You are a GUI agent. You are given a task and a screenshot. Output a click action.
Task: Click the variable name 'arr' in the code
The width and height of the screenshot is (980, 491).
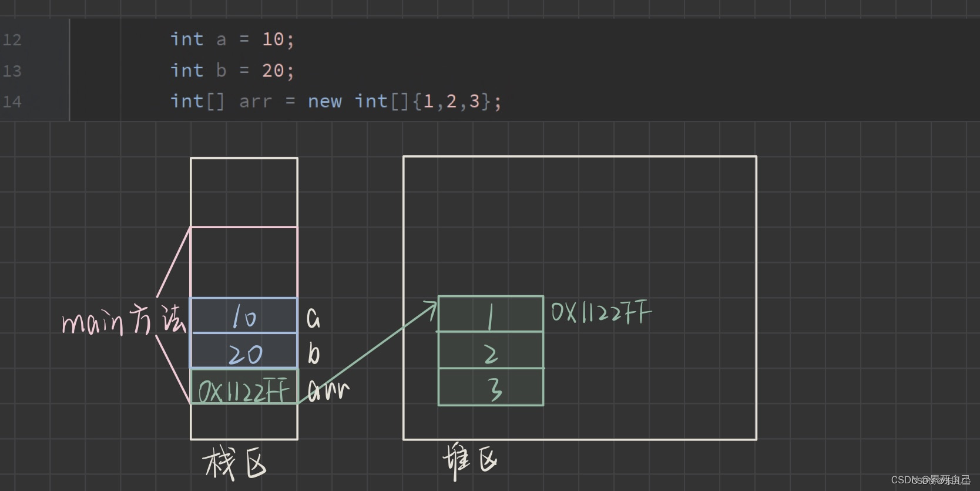point(256,102)
